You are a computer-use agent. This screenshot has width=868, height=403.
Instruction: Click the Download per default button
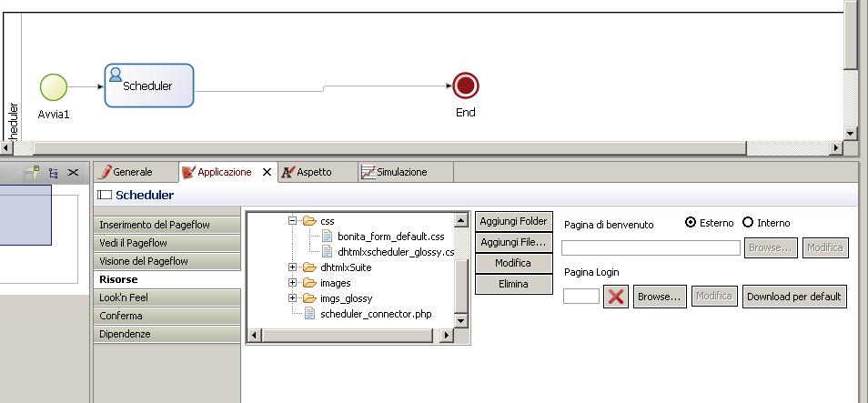[794, 297]
